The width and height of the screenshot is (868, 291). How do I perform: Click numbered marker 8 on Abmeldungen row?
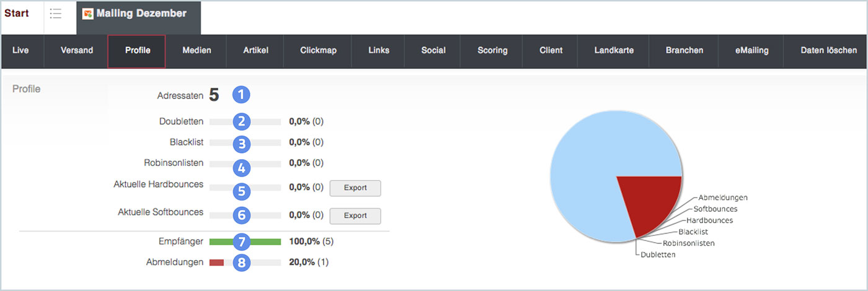pyautogui.click(x=241, y=263)
